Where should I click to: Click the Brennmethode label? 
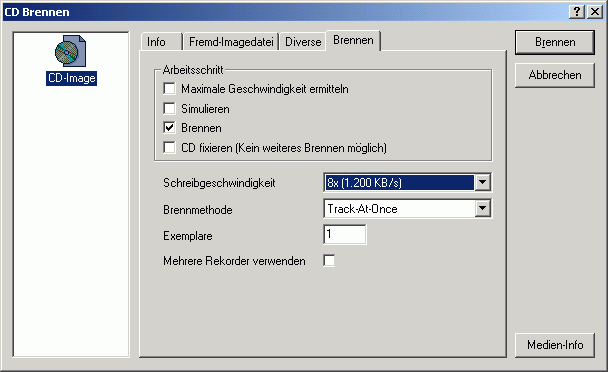click(198, 210)
